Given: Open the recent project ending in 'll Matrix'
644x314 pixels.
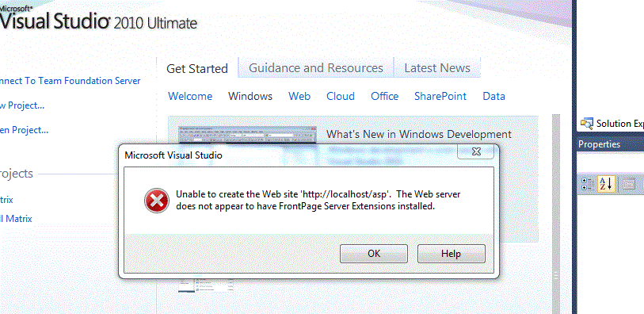Looking at the screenshot, I should coord(16,219).
